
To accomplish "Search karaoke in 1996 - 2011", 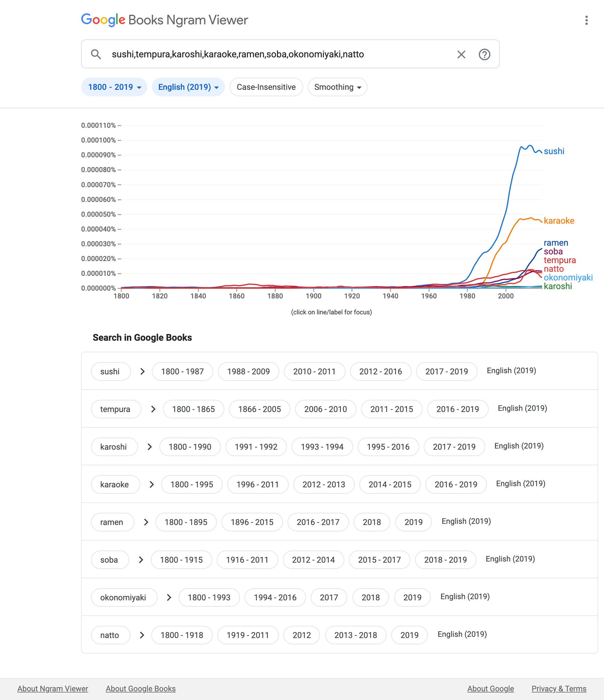I will pos(257,484).
